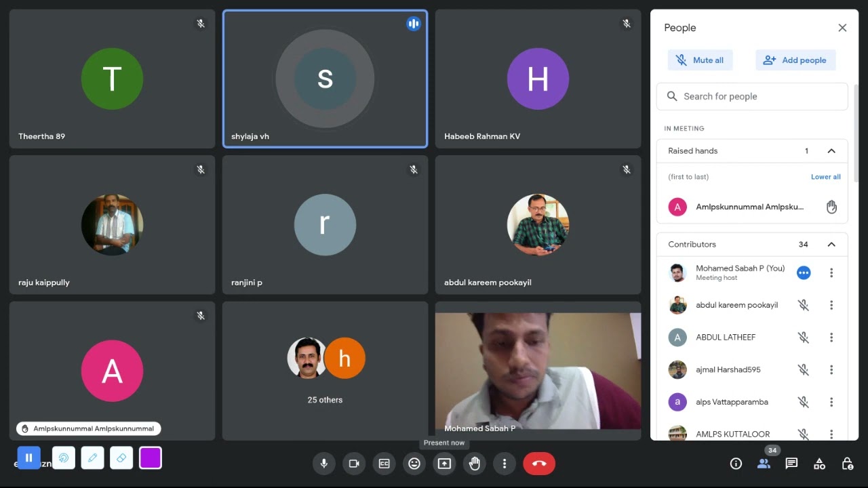Collapse the Raised hands section
The height and width of the screenshot is (488, 868).
coord(831,151)
